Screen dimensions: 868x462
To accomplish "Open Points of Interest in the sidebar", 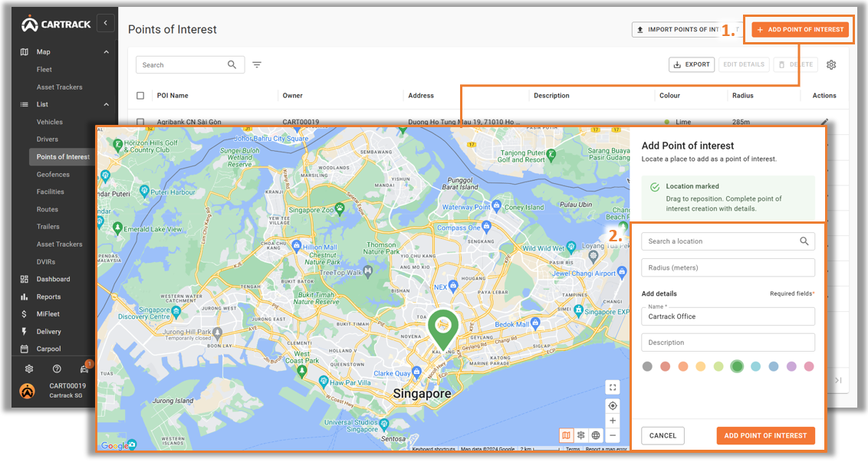I will click(x=63, y=157).
